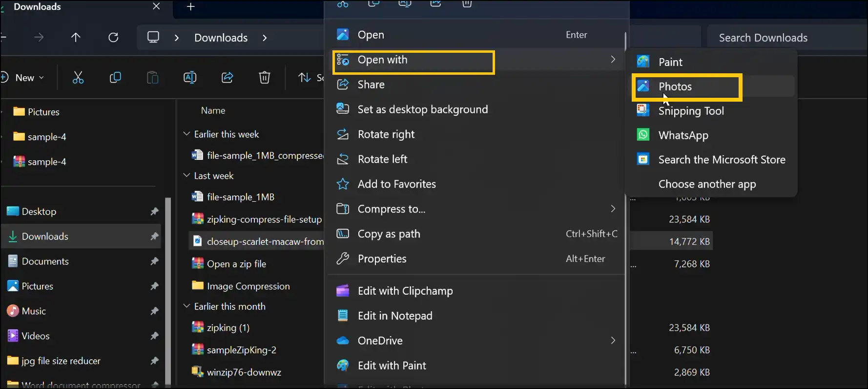Click Edit with Clipchamp
Viewport: 868px width, 389px height.
coord(476,291)
